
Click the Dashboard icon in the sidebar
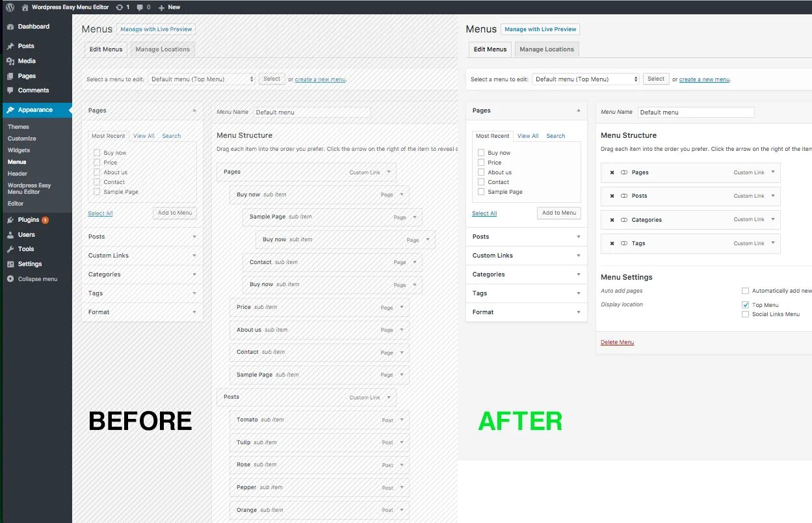(10, 27)
